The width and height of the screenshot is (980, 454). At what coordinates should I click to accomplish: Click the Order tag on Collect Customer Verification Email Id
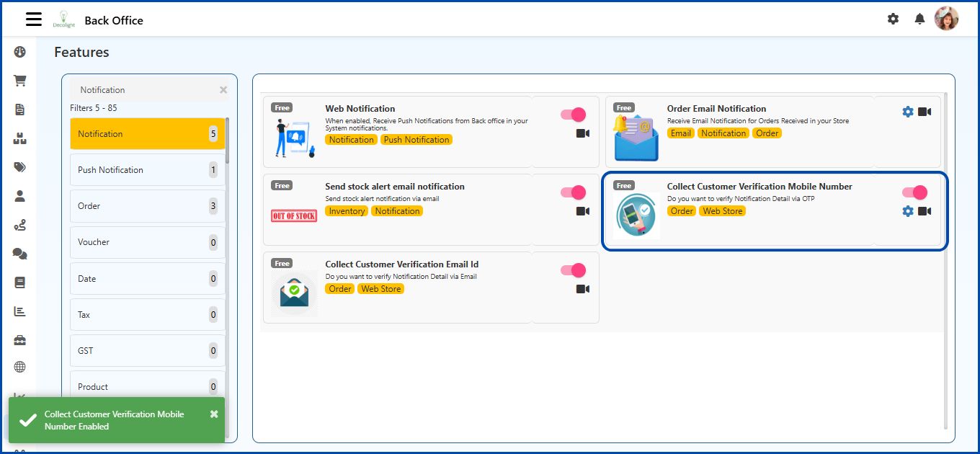coord(339,288)
